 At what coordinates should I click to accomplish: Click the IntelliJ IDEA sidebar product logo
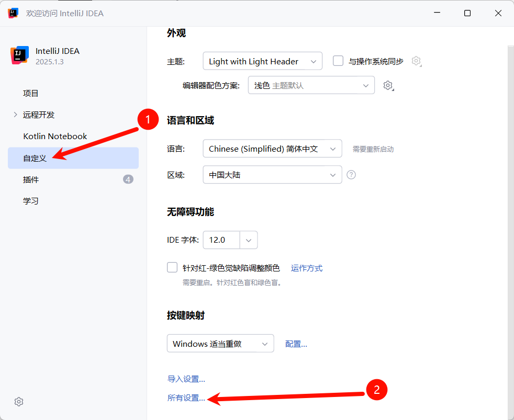(20, 55)
